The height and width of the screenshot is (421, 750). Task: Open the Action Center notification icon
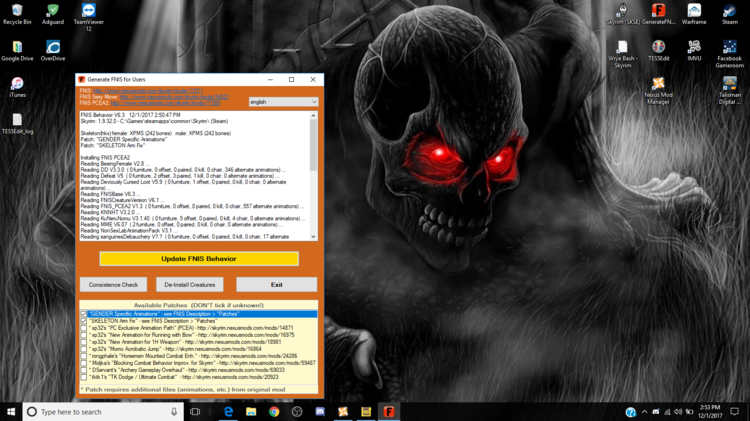coord(735,411)
